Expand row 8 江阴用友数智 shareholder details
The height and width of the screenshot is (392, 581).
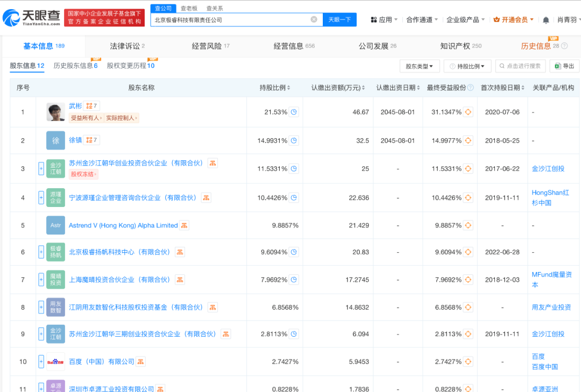click(41, 307)
